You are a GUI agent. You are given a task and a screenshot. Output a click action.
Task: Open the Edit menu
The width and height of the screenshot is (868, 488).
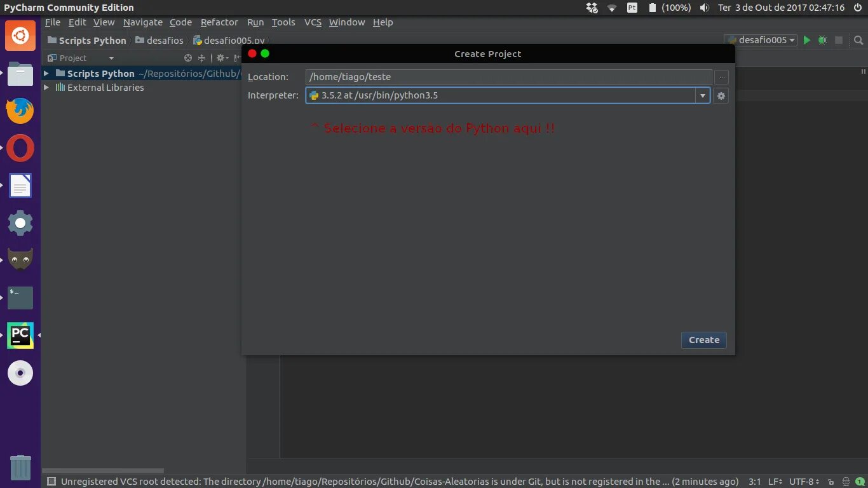[x=77, y=22]
